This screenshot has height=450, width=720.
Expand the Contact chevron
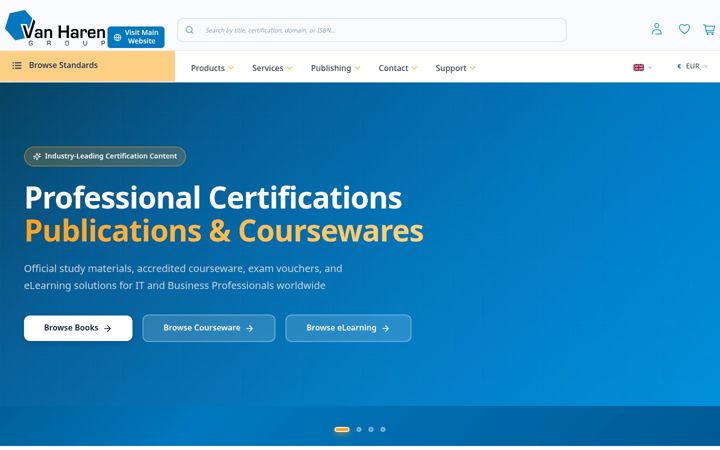click(x=414, y=68)
